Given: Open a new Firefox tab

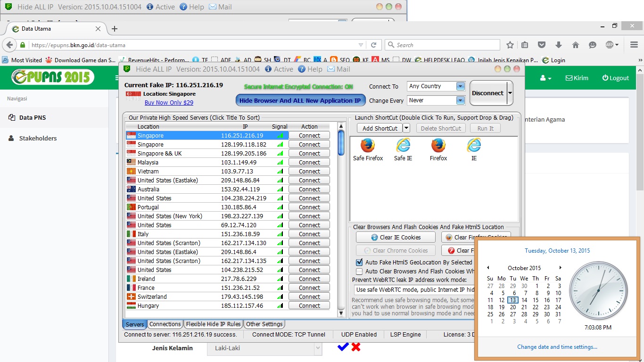Looking at the screenshot, I should [114, 29].
